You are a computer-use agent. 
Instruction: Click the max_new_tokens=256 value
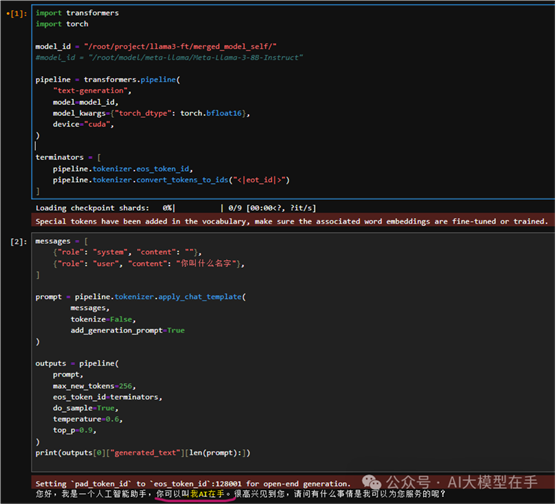click(94, 386)
